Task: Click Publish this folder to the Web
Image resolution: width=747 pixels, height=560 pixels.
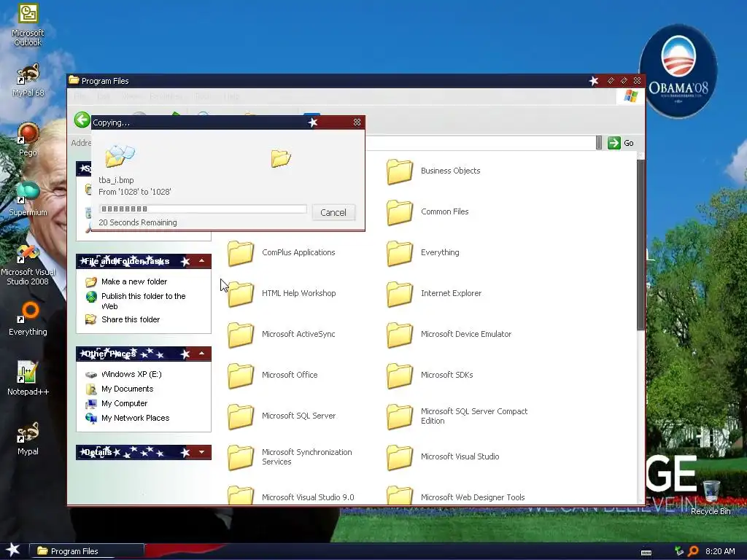Action: click(x=144, y=301)
